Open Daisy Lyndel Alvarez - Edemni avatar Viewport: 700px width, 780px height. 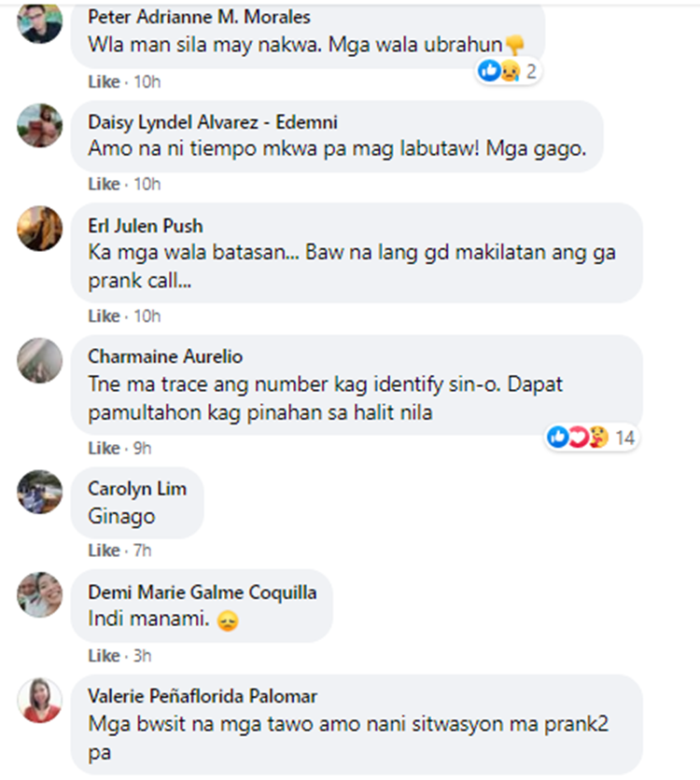point(40,125)
